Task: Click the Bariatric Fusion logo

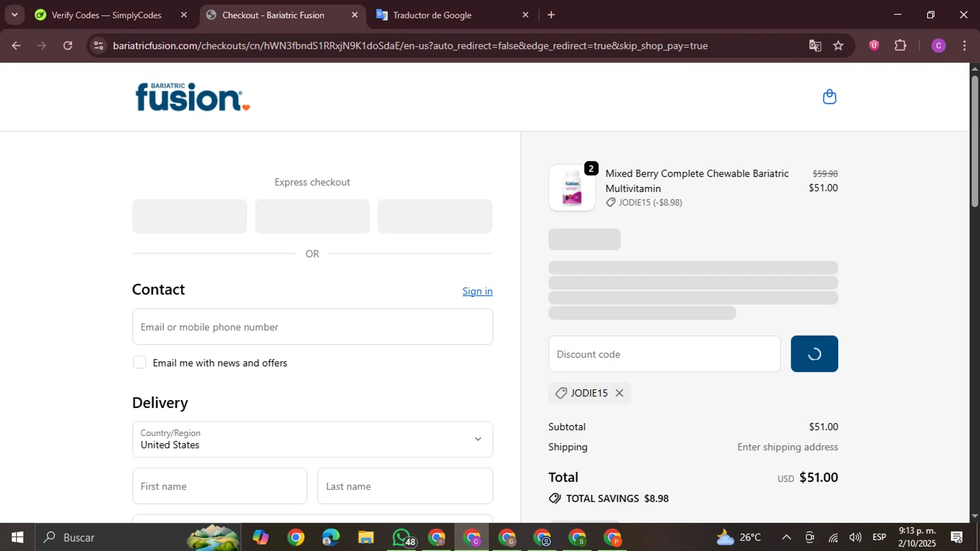Action: 193,97
